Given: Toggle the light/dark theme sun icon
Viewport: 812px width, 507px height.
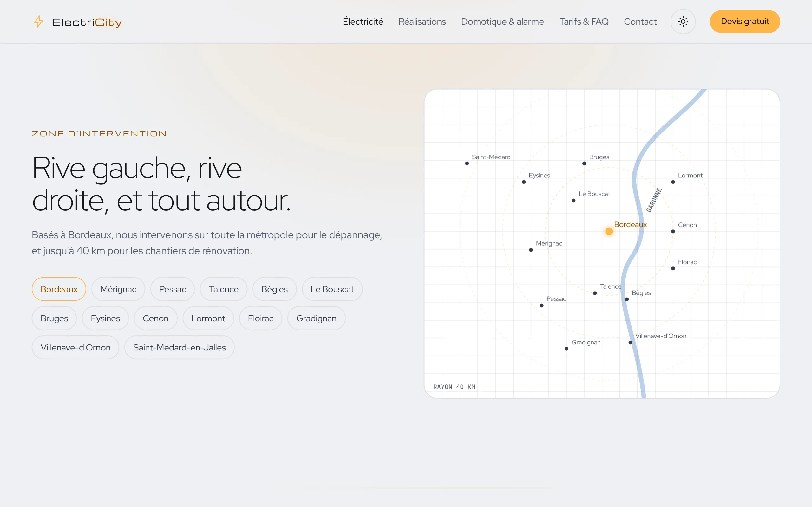Looking at the screenshot, I should 683,22.
